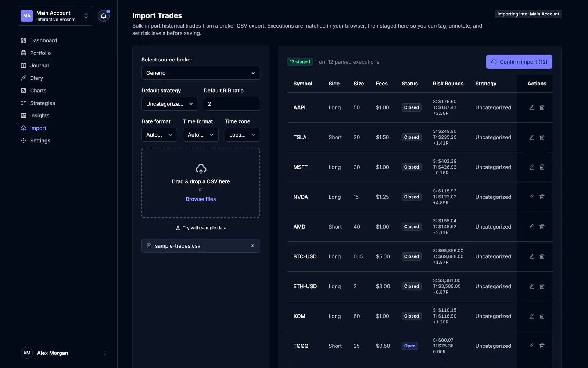
Task: Navigate to Charts
Action: tap(38, 91)
